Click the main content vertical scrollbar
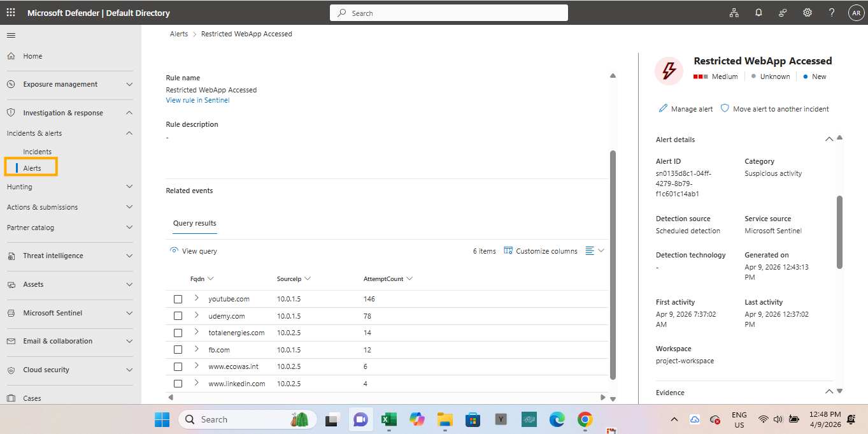Image resolution: width=868 pixels, height=434 pixels. coord(613,264)
